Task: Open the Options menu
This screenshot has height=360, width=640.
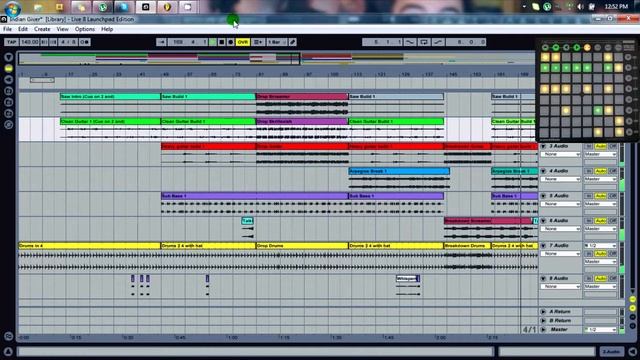Action: tap(85, 29)
